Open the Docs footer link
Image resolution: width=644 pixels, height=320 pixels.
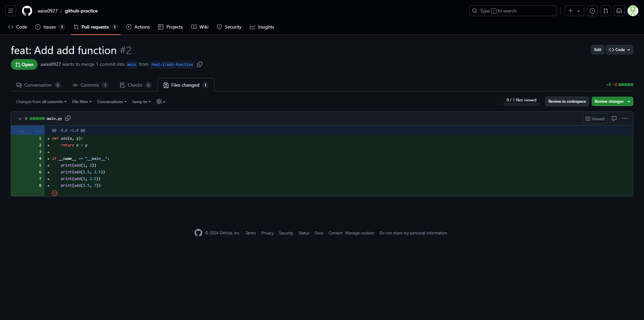319,233
